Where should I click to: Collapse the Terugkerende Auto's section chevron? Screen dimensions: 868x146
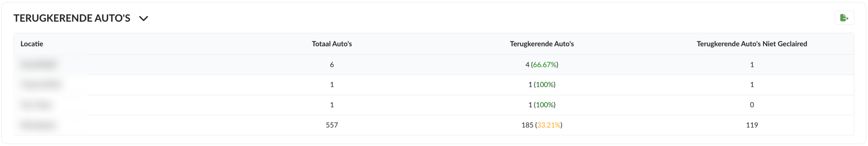(x=144, y=18)
